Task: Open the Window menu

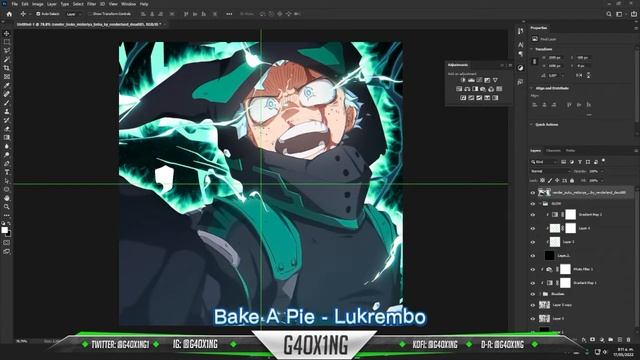Action: point(128,4)
